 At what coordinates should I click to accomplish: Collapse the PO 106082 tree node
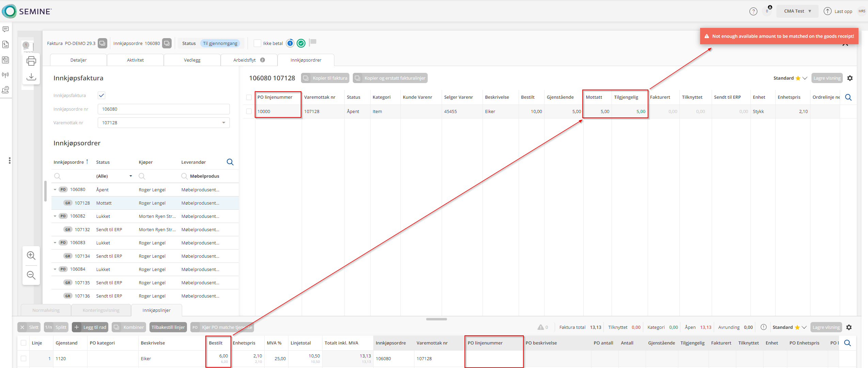pyautogui.click(x=55, y=216)
